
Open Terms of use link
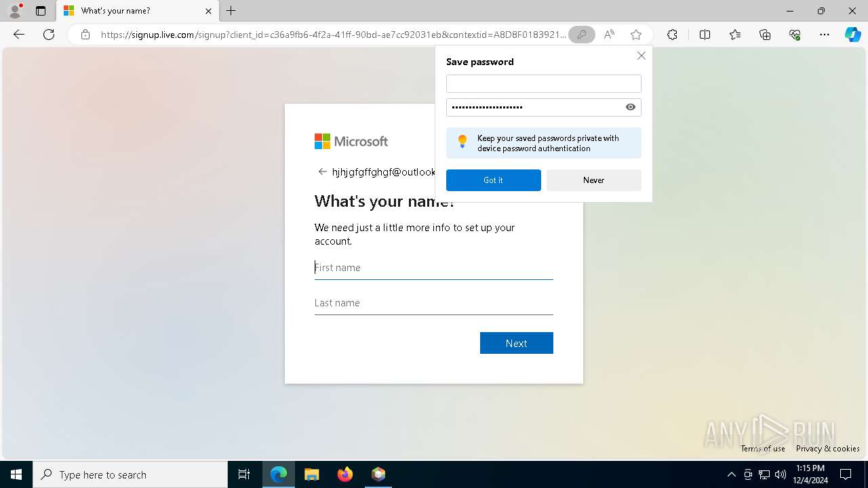763,449
